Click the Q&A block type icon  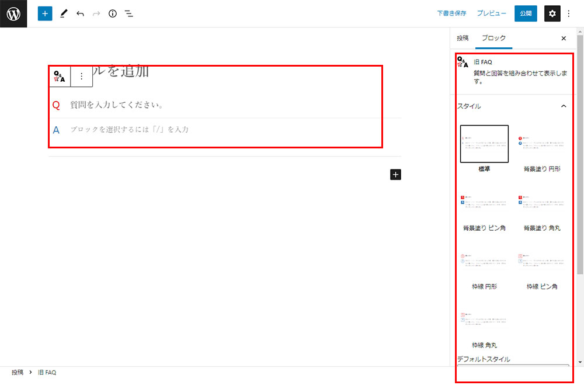pyautogui.click(x=60, y=76)
